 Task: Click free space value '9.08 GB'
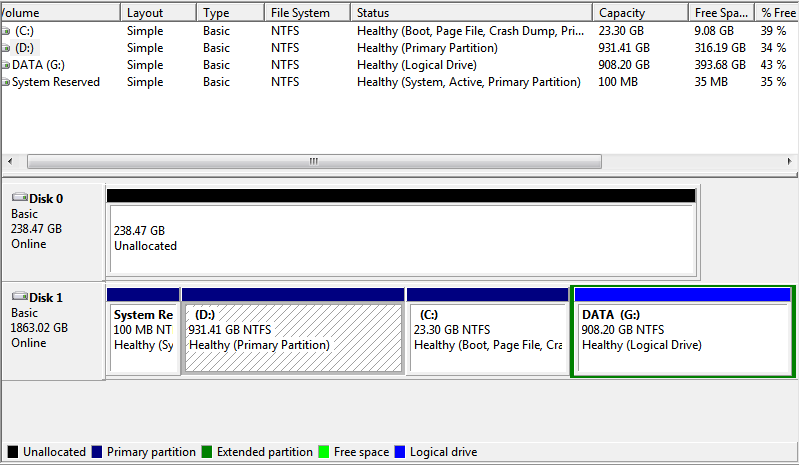coord(714,31)
